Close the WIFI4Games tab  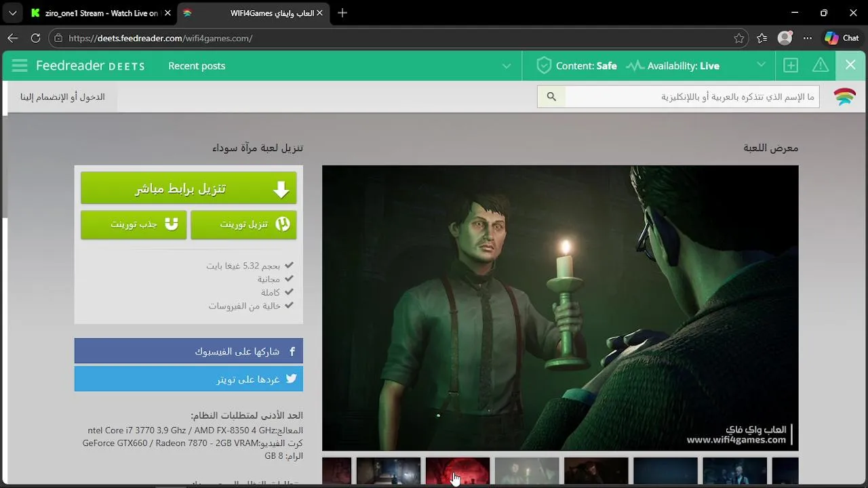point(319,13)
